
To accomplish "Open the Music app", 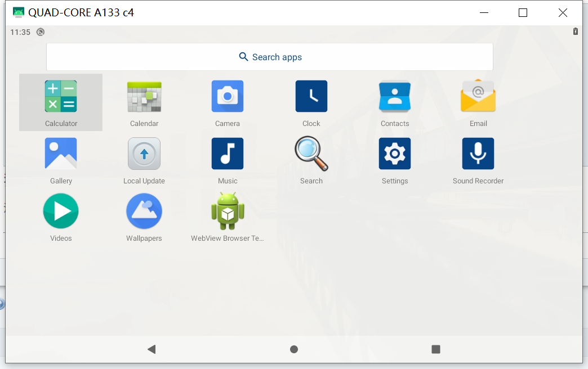I will [x=228, y=154].
